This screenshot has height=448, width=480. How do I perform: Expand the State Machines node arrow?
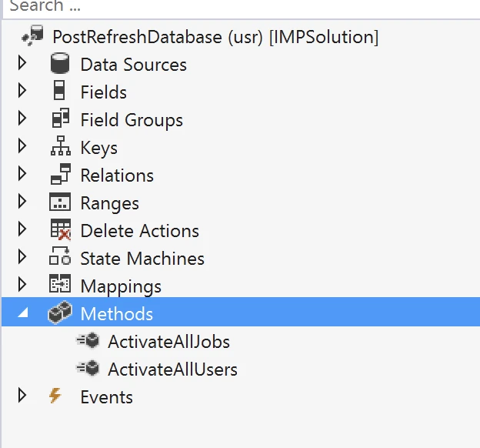(22, 258)
